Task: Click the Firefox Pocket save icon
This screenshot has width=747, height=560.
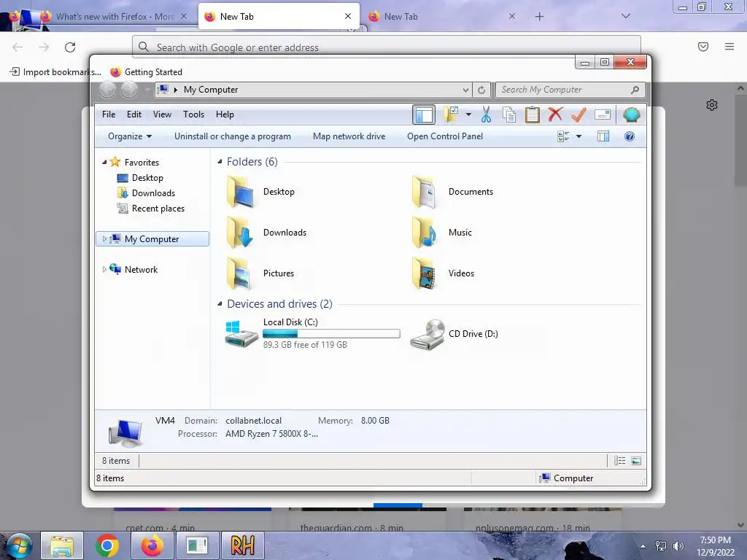Action: click(703, 47)
